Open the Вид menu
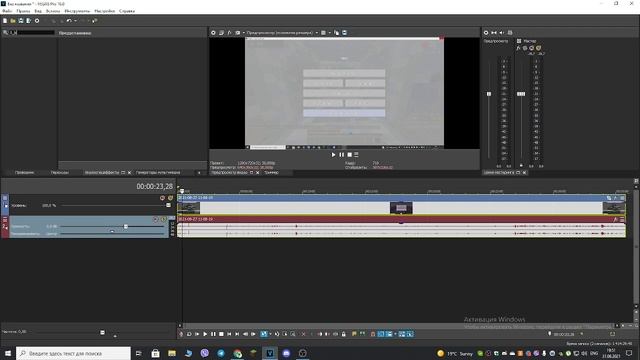Image resolution: width=640 pixels, height=360 pixels. click(38, 11)
